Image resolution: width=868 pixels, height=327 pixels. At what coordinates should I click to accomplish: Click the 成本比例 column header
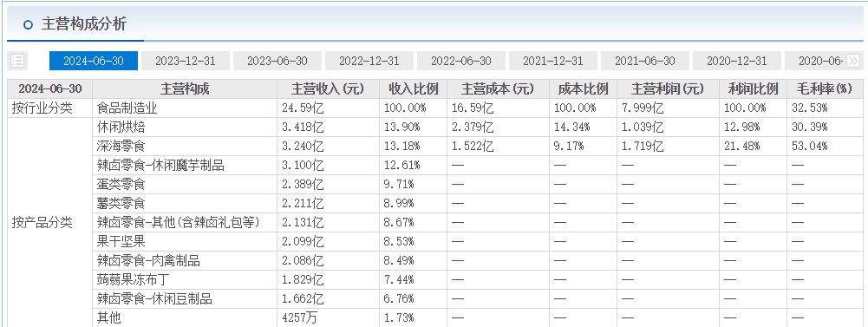tap(583, 88)
